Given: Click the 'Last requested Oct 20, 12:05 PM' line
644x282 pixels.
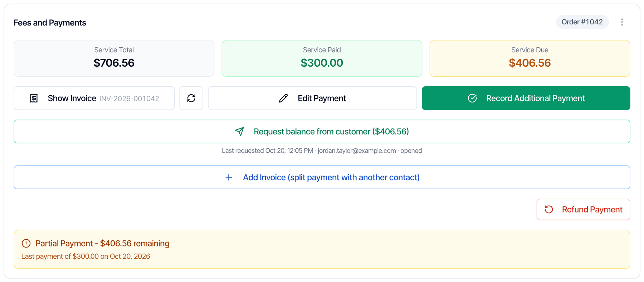Looking at the screenshot, I should [322, 151].
